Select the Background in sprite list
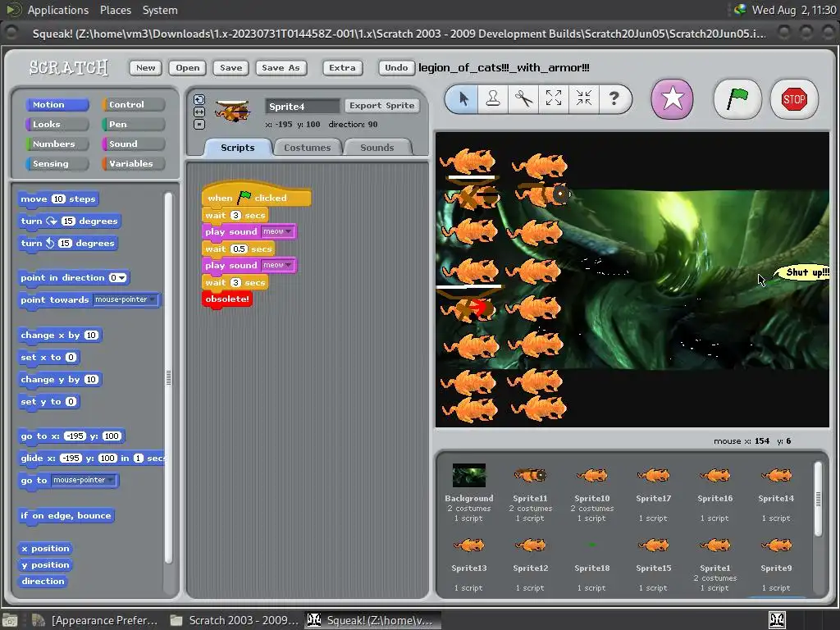This screenshot has width=840, height=630. (x=468, y=492)
